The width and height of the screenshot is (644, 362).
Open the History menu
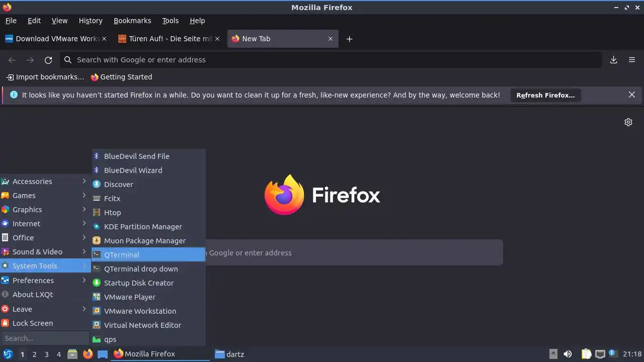(x=91, y=21)
